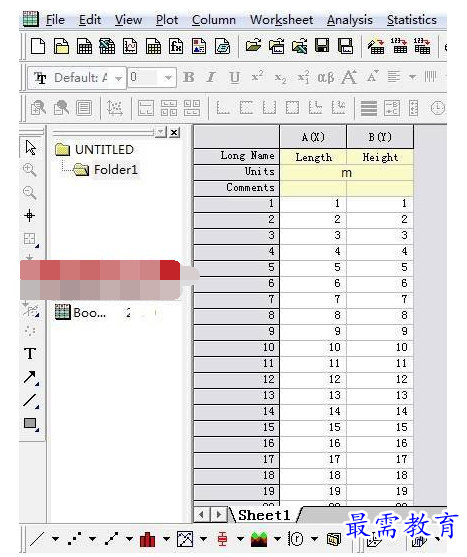Open the Analysis menu
Viewport: 467px width, 557px height.
pyautogui.click(x=350, y=20)
